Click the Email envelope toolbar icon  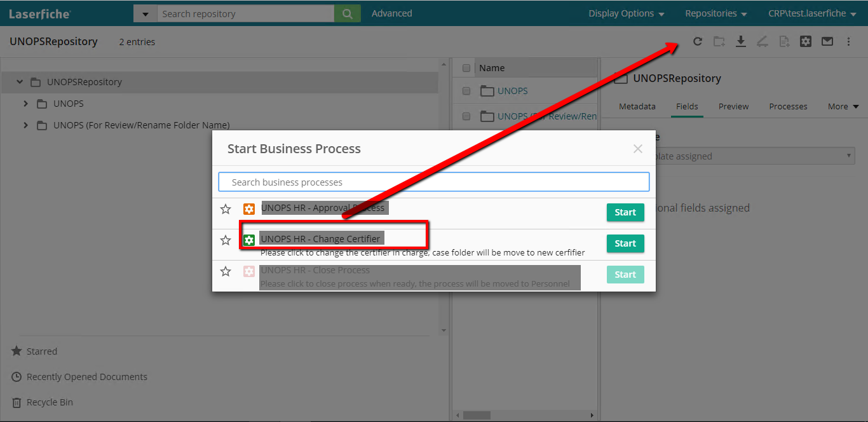click(x=827, y=41)
